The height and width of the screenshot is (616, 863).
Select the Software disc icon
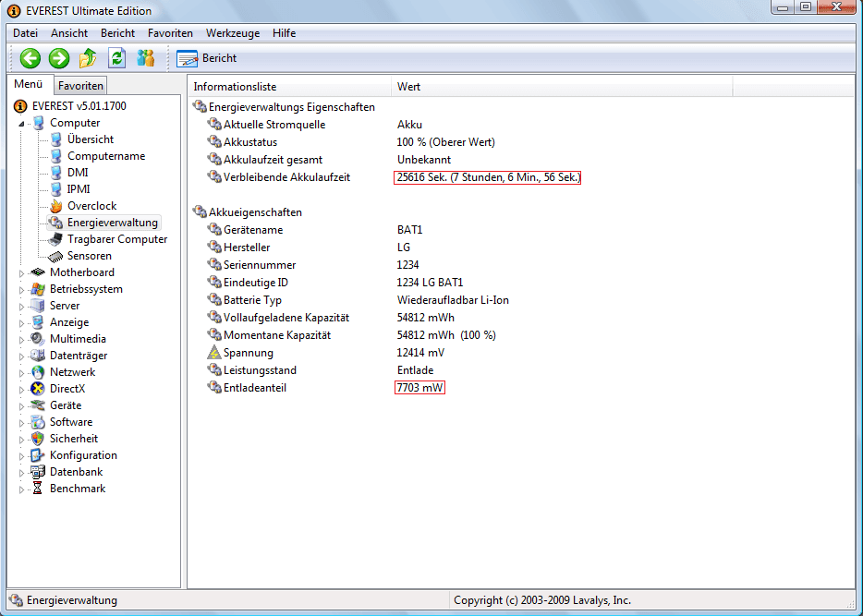click(38, 422)
